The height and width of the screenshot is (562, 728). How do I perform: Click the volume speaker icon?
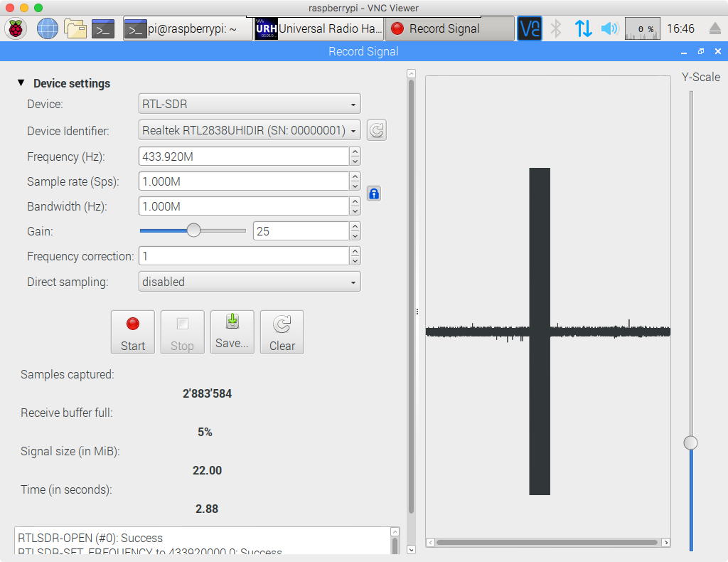coord(609,29)
